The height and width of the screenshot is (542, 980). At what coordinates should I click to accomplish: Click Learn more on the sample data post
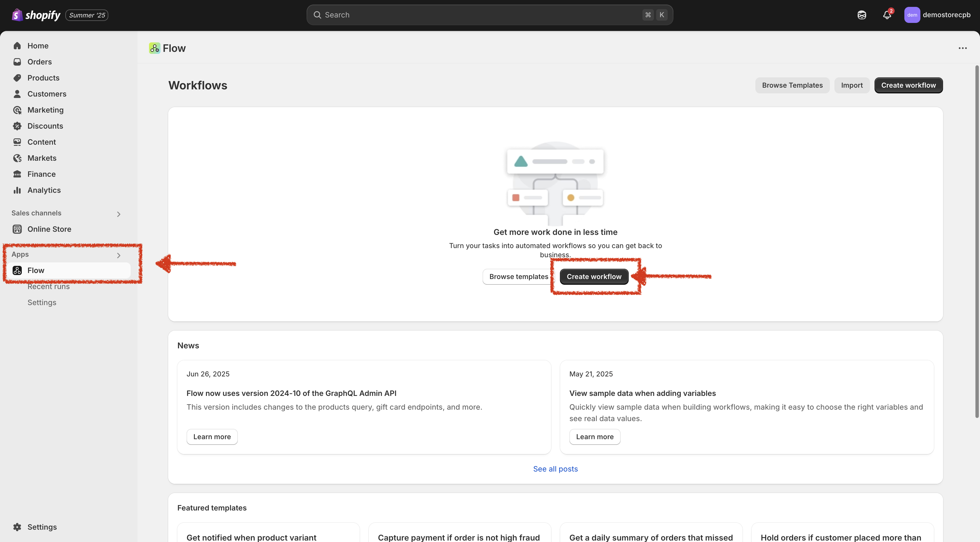click(x=595, y=437)
